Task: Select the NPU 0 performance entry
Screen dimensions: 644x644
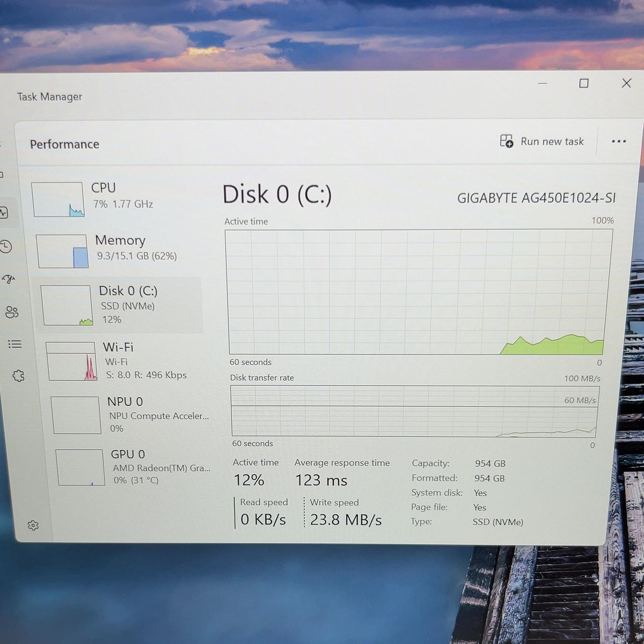Action: 130,414
